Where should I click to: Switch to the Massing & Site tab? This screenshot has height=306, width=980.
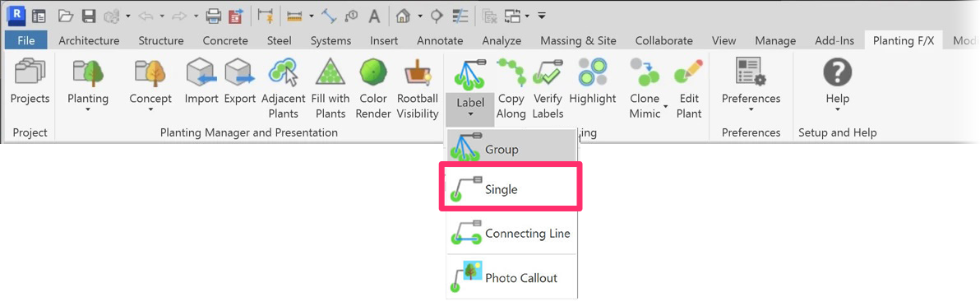[578, 40]
